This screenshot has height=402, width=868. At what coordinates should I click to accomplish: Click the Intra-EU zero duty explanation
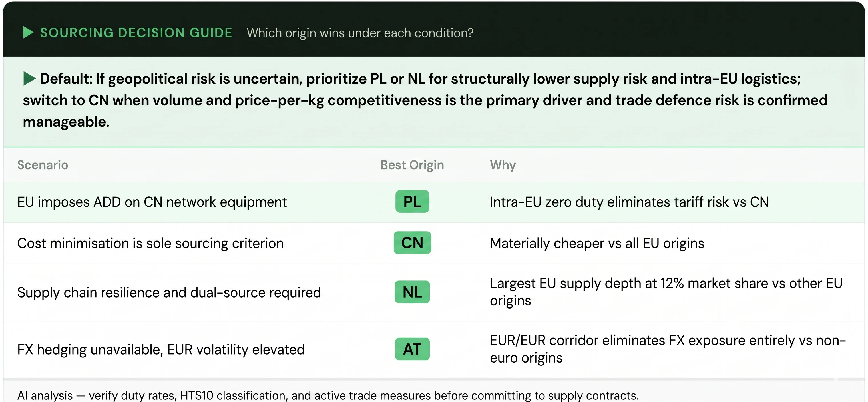click(629, 202)
